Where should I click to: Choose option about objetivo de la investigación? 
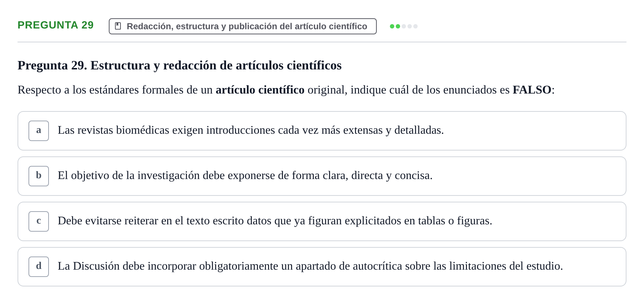coord(322,176)
